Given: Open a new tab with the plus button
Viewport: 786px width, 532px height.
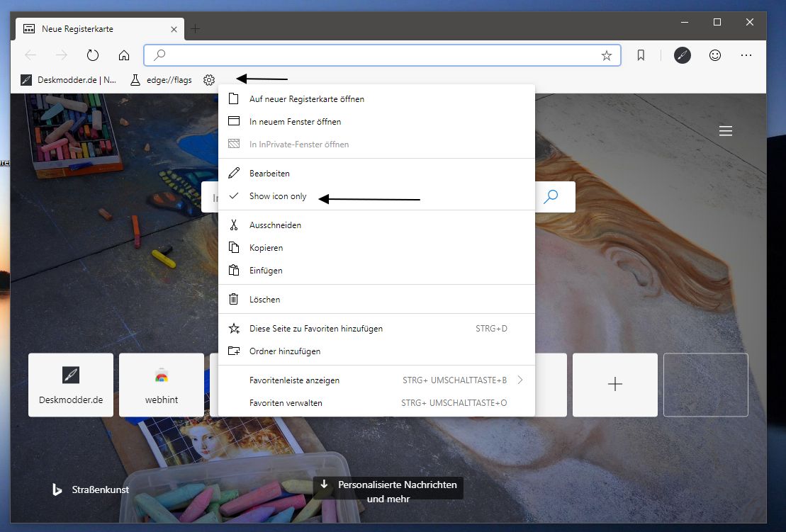Looking at the screenshot, I should 196,29.
